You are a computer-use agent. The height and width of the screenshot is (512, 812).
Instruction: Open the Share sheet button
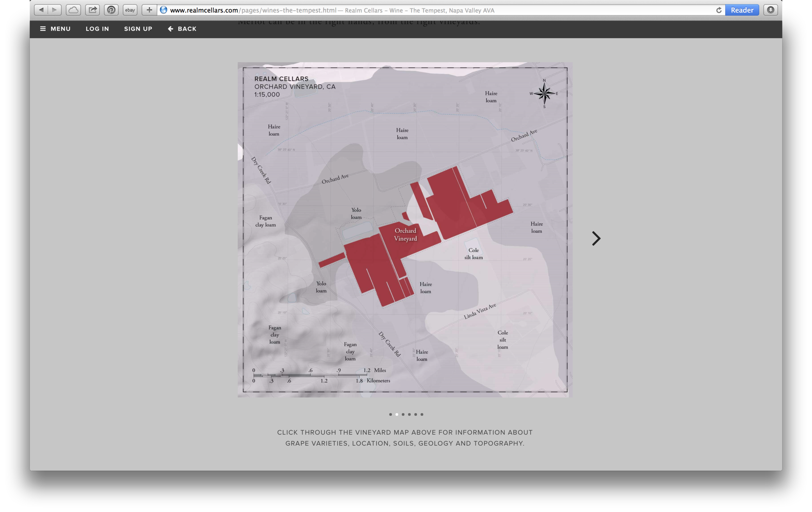click(92, 10)
